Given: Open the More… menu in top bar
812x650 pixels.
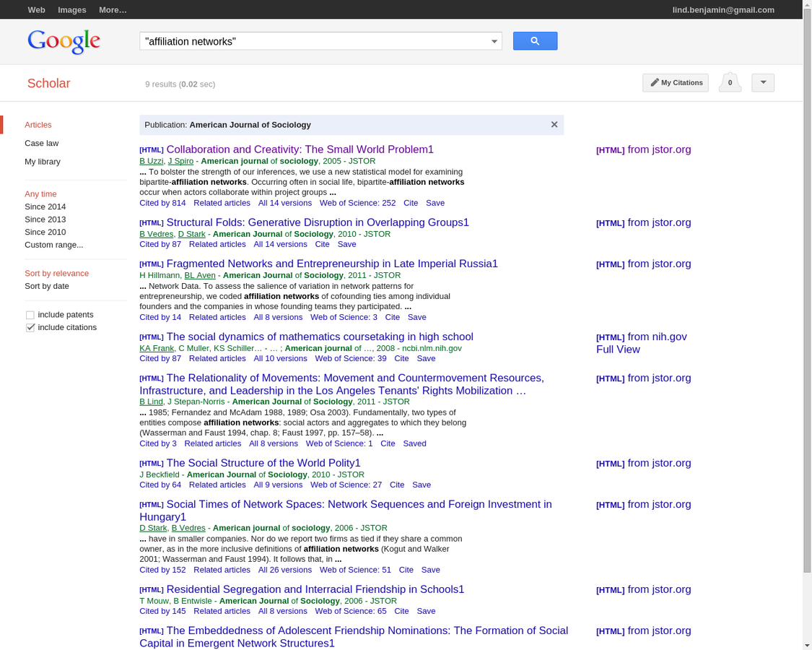Looking at the screenshot, I should [x=113, y=10].
